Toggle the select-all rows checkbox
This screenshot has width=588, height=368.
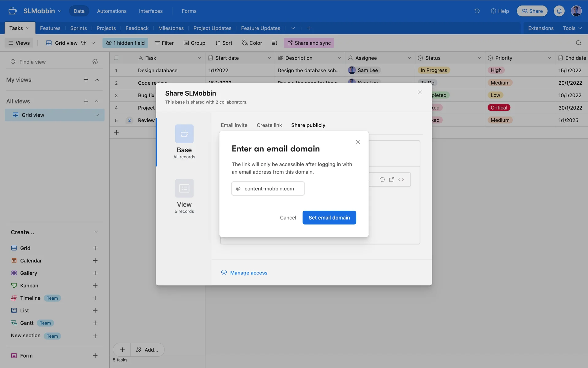click(116, 58)
